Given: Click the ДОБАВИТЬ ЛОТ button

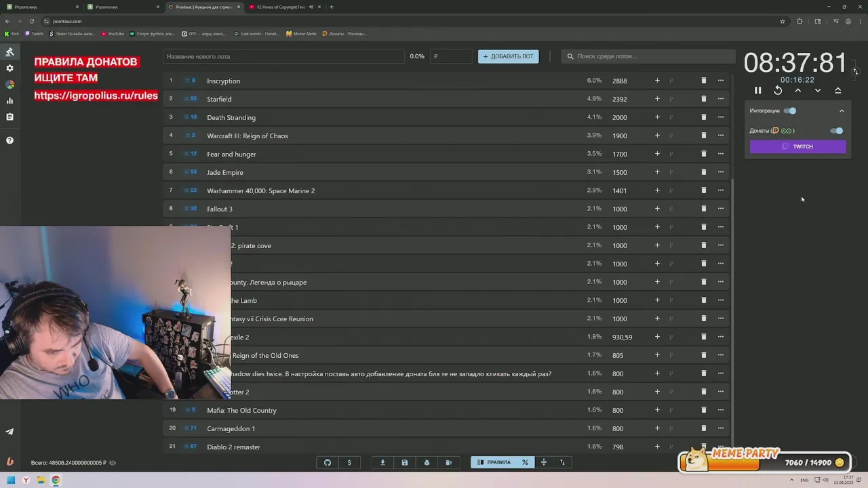Looking at the screenshot, I should [x=508, y=56].
